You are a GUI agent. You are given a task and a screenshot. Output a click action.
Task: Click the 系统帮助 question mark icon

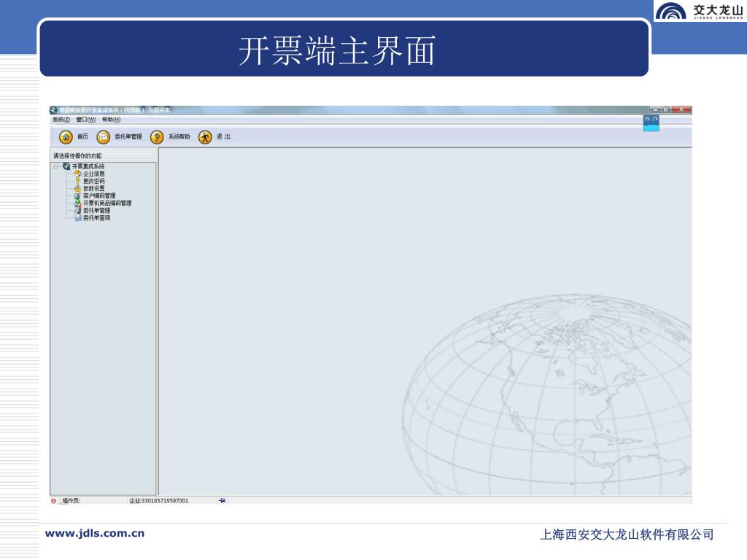157,137
